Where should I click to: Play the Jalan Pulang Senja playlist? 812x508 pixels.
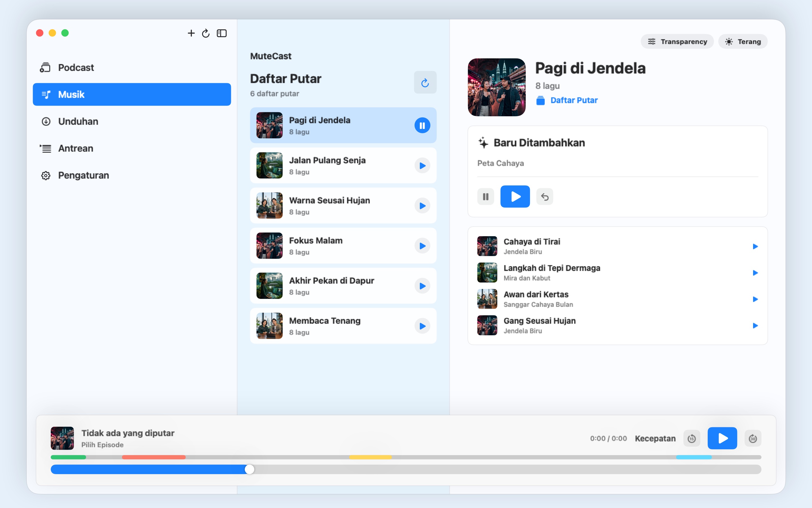pyautogui.click(x=422, y=165)
